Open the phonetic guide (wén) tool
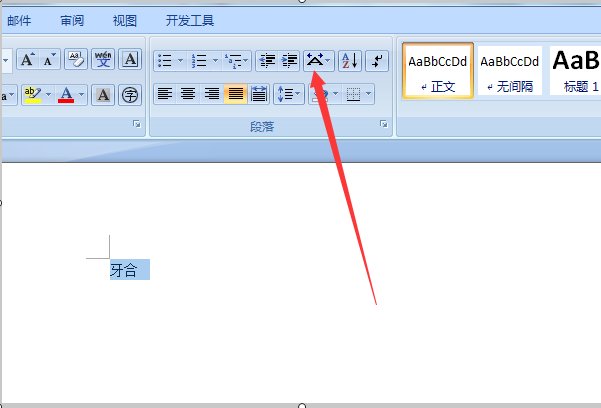601x408 pixels. tap(103, 59)
